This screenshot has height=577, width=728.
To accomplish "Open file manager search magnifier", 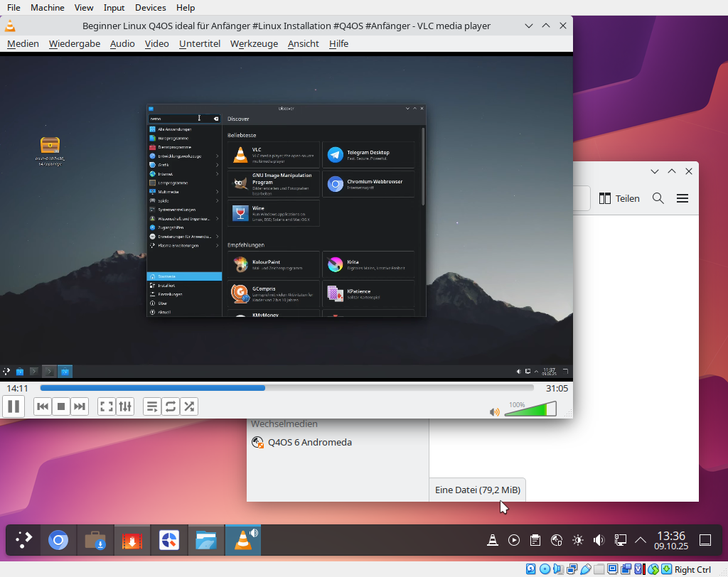I will click(x=658, y=199).
